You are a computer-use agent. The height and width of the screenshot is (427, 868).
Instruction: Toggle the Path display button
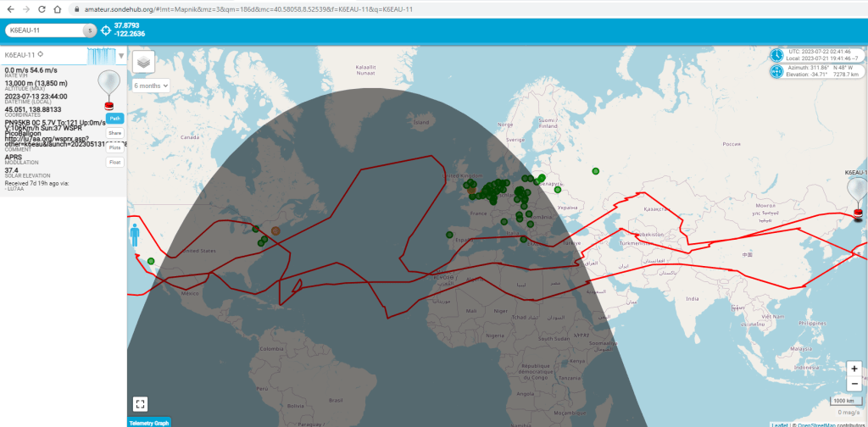[115, 119]
